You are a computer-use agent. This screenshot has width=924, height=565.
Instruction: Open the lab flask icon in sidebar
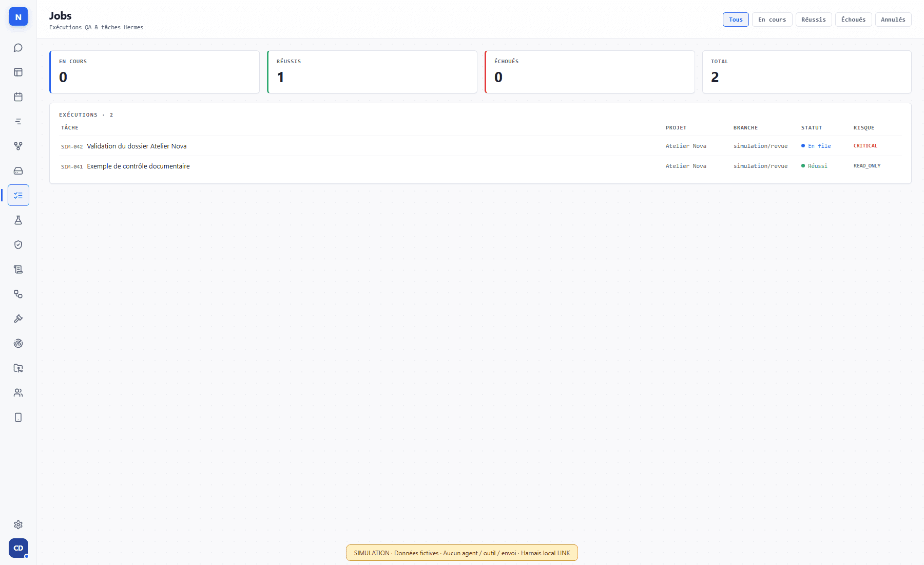pyautogui.click(x=18, y=220)
